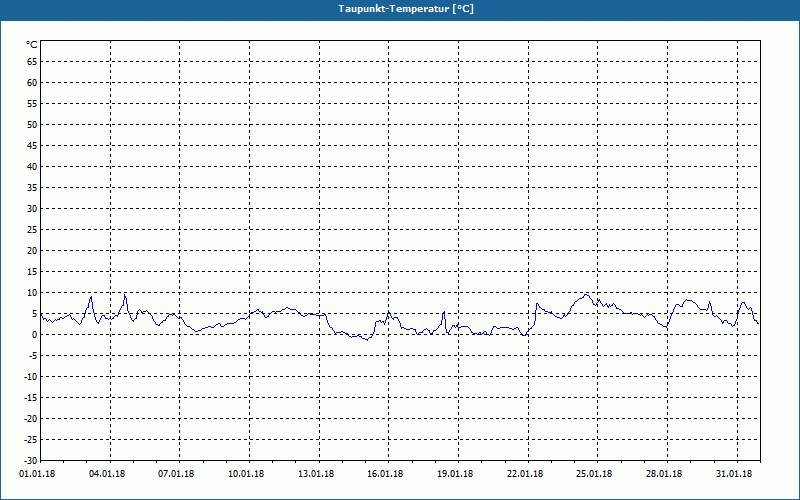The height and width of the screenshot is (500, 800).
Task: Click the -25 y-axis label
Action: click(31, 439)
